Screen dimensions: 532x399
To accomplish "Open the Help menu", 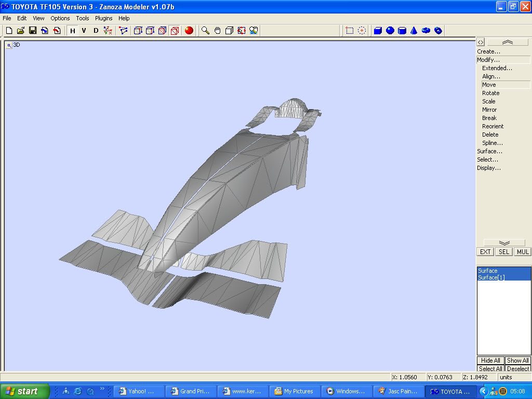I will tap(124, 18).
